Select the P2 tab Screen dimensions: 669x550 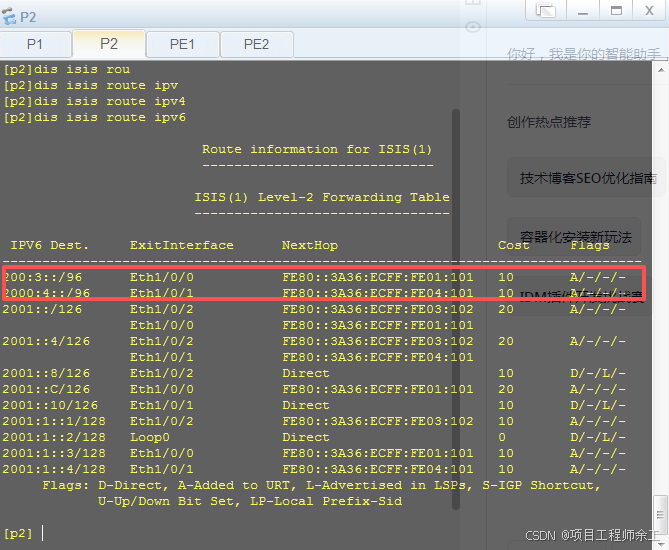point(109,44)
